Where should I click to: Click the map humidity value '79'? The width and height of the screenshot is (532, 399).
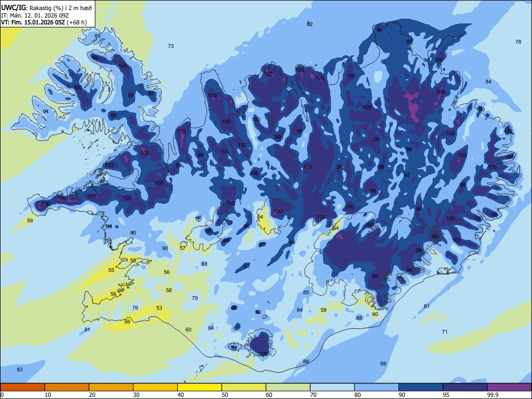point(195,298)
